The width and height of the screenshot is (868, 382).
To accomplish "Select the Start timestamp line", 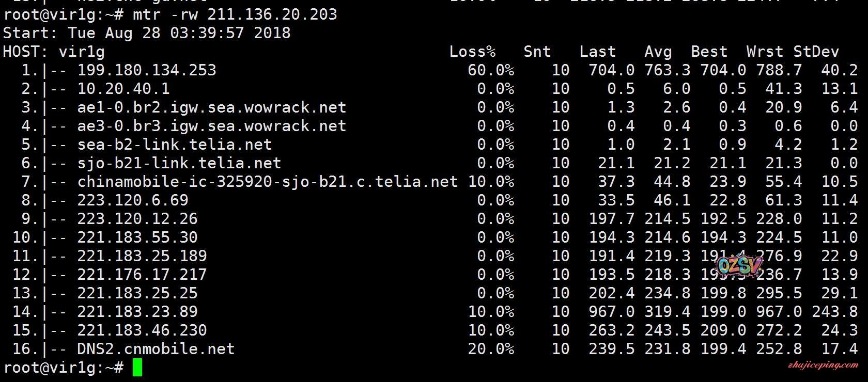I will (147, 33).
